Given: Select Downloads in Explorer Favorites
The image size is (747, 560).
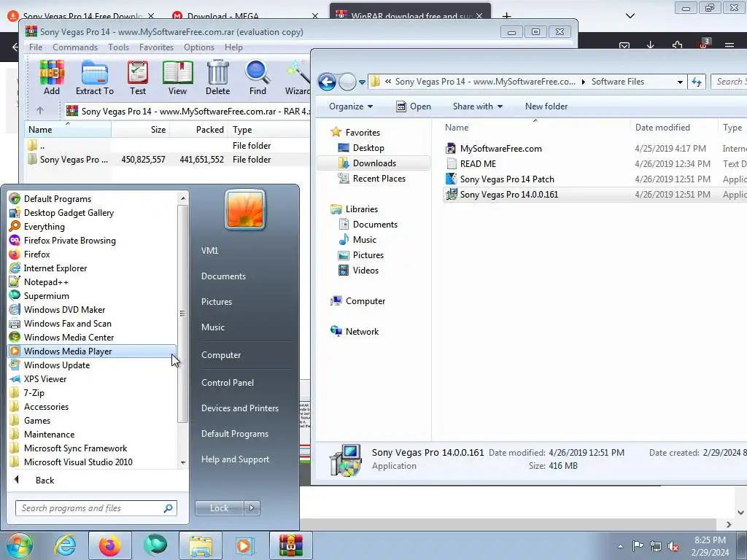Looking at the screenshot, I should [x=373, y=163].
